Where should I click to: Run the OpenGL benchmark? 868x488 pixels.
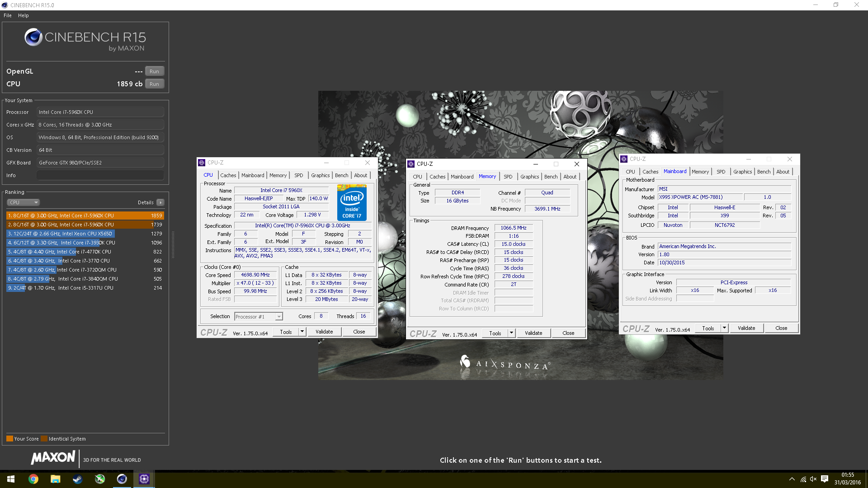point(154,71)
